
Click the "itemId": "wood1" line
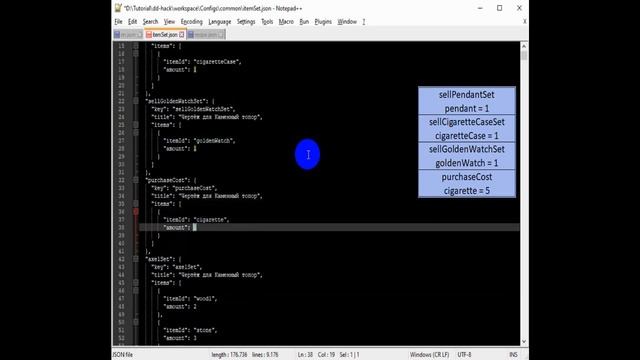click(x=190, y=298)
